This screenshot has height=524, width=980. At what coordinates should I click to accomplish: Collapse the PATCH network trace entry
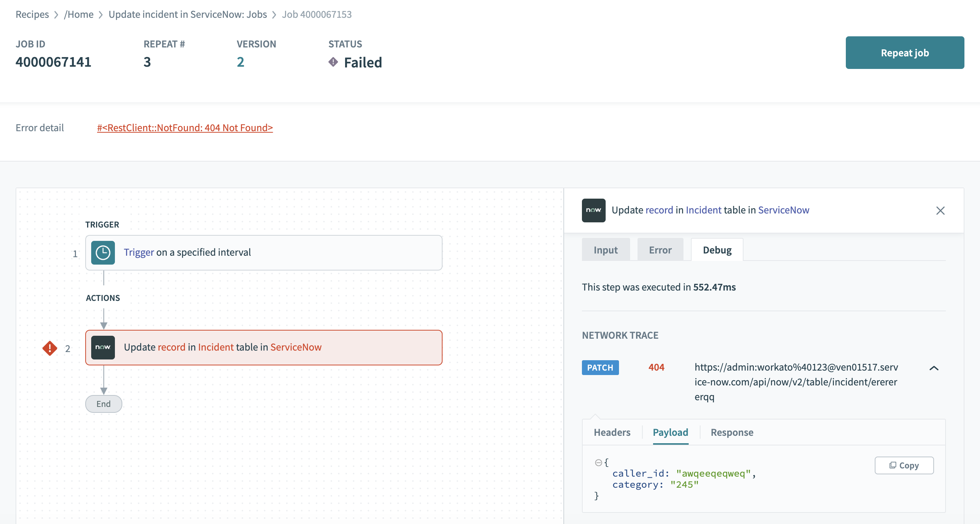pos(934,368)
